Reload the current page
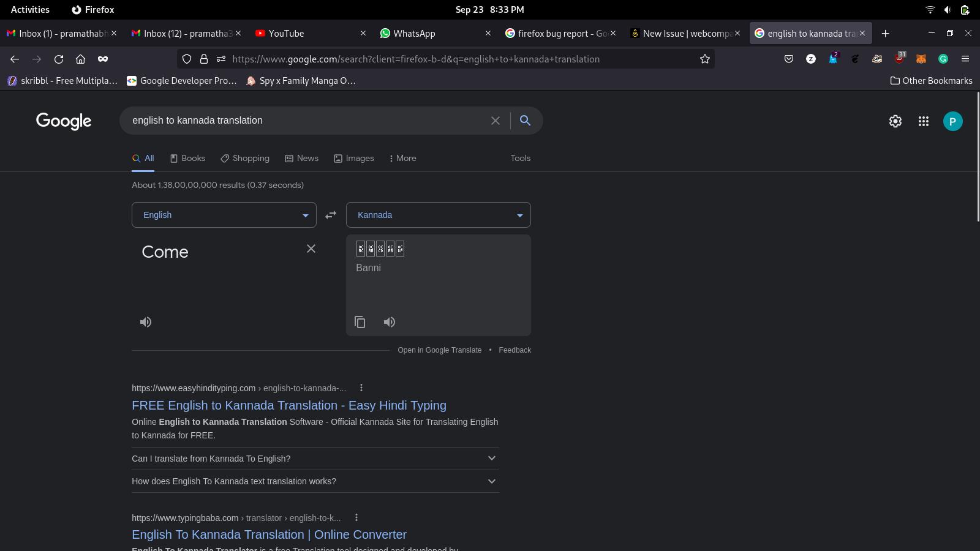This screenshot has width=980, height=551. click(x=59, y=59)
